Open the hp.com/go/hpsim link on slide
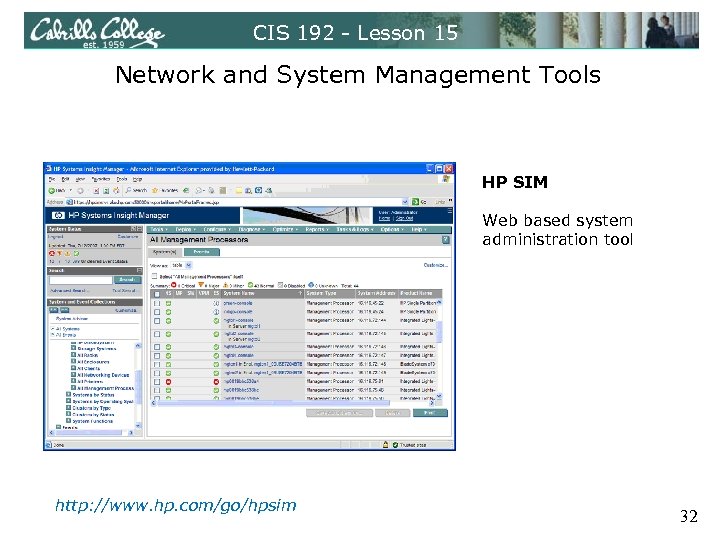The height and width of the screenshot is (540, 720). pos(175,505)
